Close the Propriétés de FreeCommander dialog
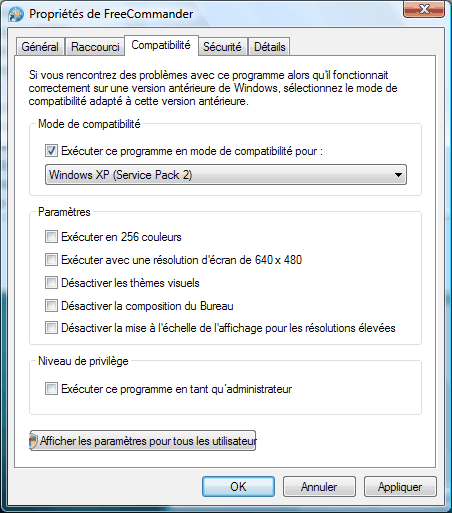 tap(423, 9)
